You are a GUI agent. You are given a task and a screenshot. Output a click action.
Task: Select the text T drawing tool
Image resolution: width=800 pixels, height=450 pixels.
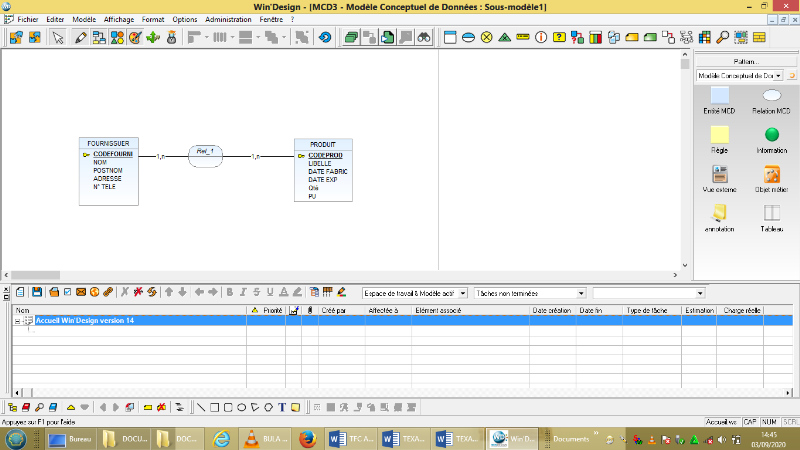283,408
